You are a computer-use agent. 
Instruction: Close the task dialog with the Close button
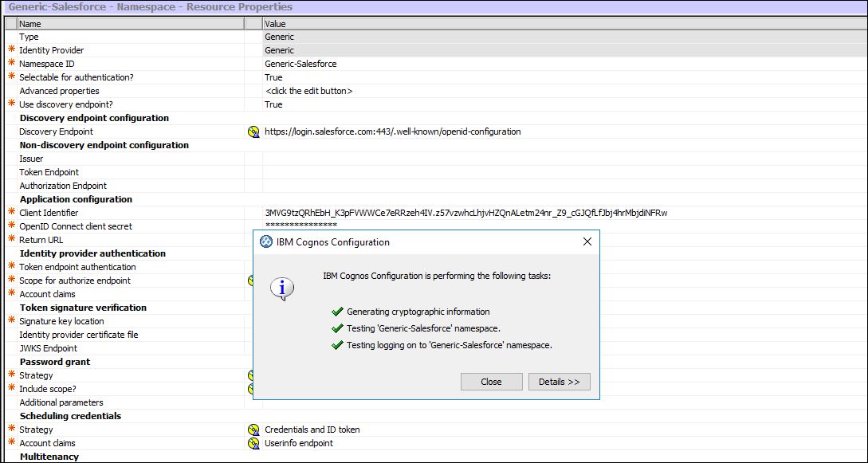[x=491, y=382]
